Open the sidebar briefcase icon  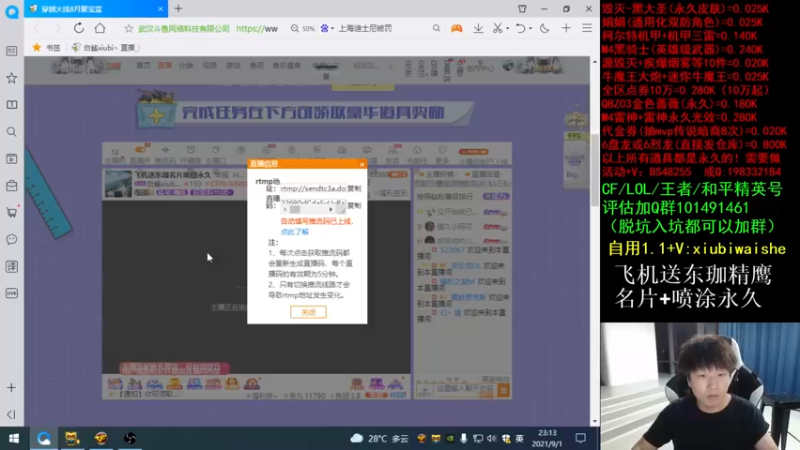(x=11, y=186)
